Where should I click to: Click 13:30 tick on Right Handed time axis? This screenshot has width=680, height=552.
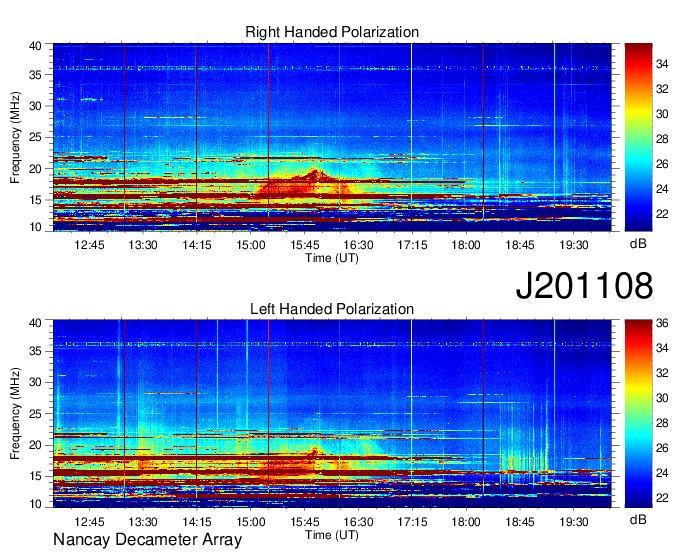[x=143, y=245]
